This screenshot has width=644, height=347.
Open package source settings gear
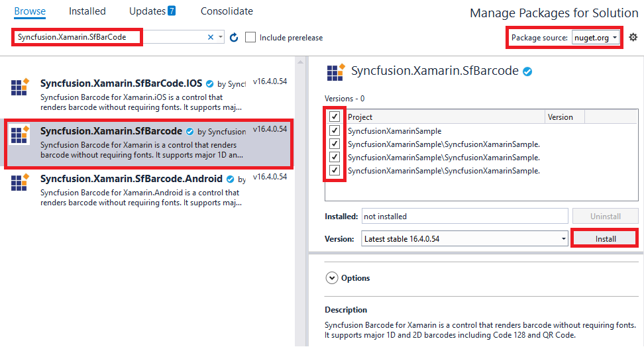point(633,37)
